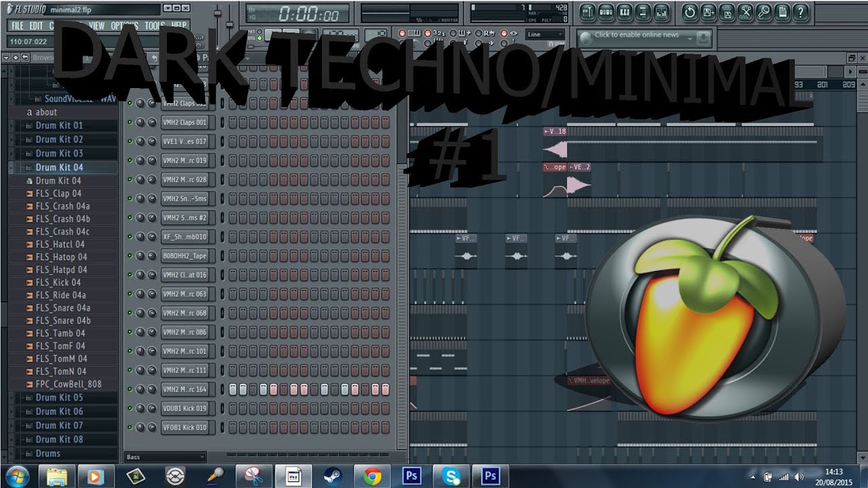
Task: Open microphone app in taskbar
Action: 214,476
